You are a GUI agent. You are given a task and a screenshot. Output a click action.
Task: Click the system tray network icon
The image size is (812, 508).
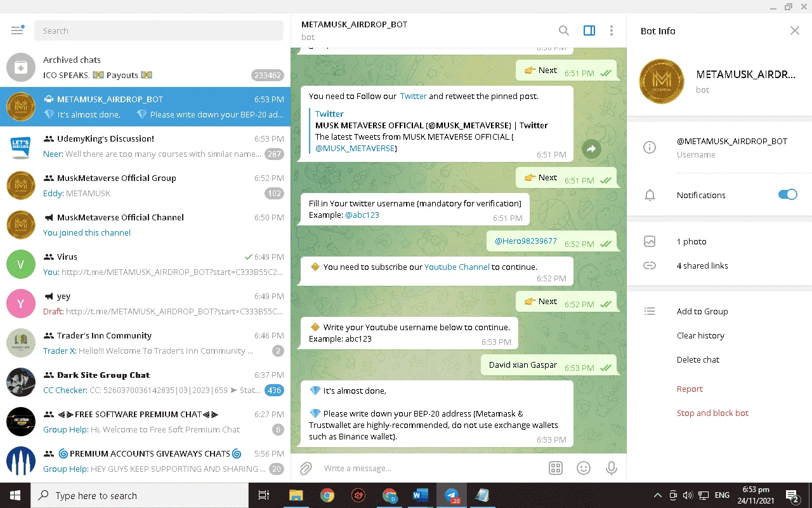coord(704,495)
